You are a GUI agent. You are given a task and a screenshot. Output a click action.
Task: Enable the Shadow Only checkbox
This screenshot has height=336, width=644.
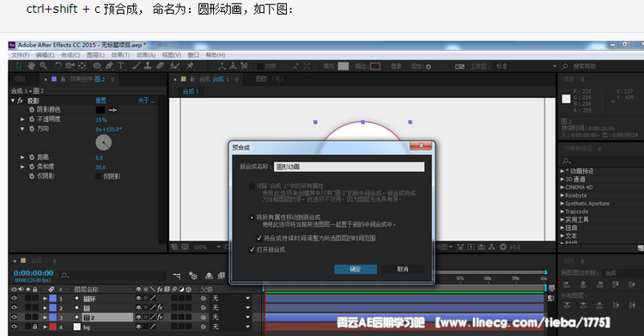pyautogui.click(x=98, y=176)
